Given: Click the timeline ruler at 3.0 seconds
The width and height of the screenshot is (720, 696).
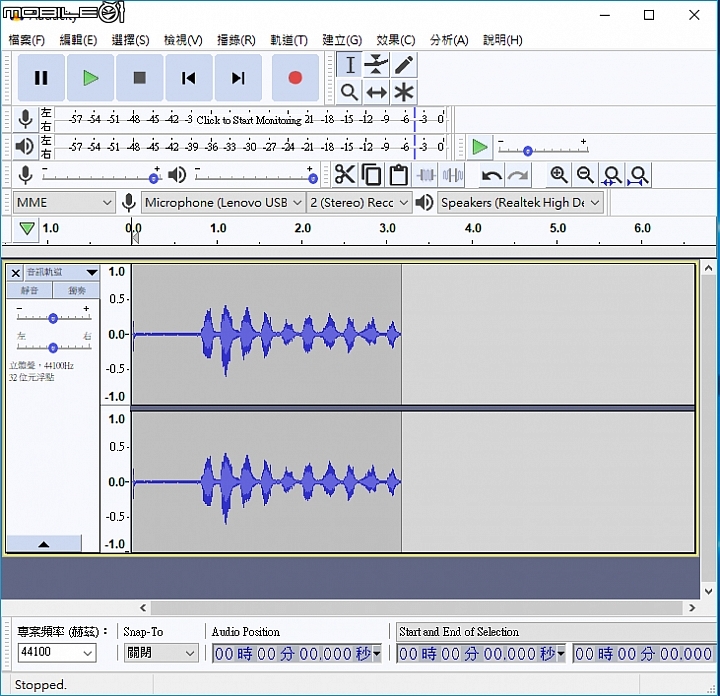Looking at the screenshot, I should click(387, 228).
